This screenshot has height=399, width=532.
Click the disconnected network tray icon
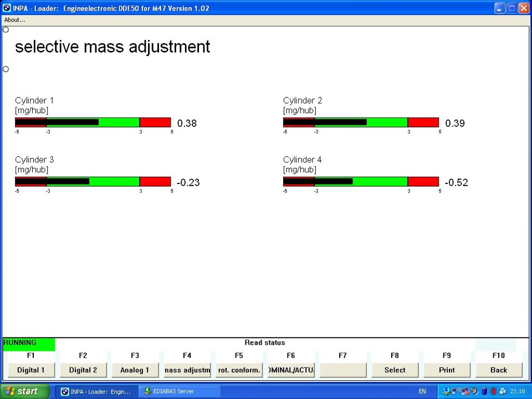click(x=465, y=391)
